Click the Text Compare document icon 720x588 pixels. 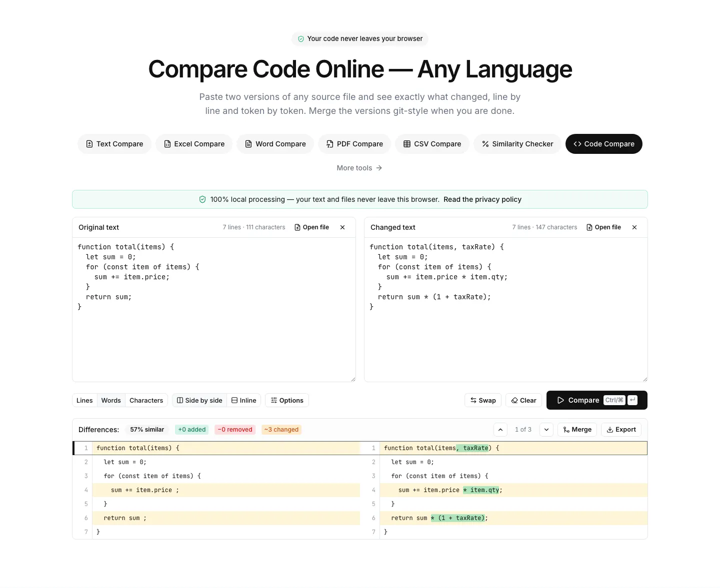coord(89,144)
